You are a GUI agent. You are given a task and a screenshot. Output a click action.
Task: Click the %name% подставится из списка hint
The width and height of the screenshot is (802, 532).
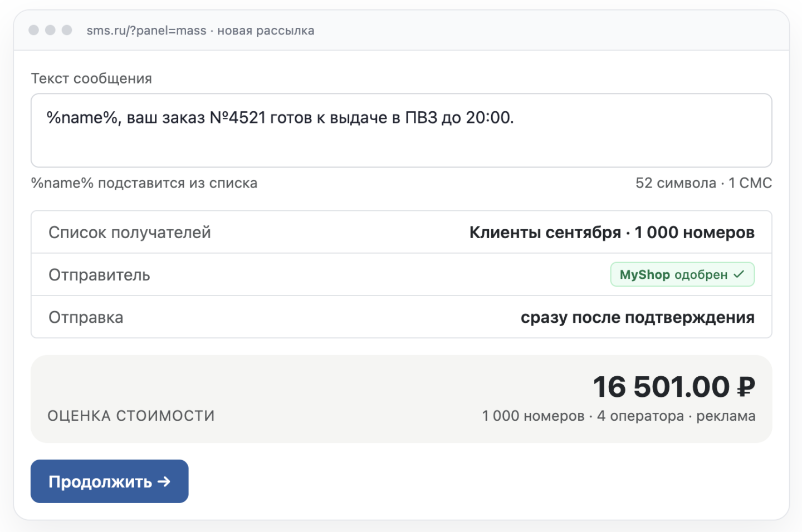pyautogui.click(x=144, y=183)
